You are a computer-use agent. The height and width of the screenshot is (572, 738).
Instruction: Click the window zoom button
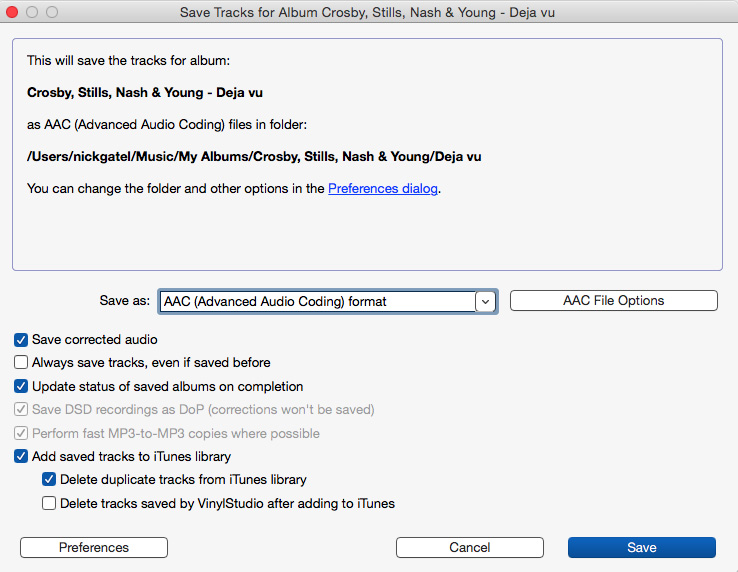pyautogui.click(x=52, y=12)
